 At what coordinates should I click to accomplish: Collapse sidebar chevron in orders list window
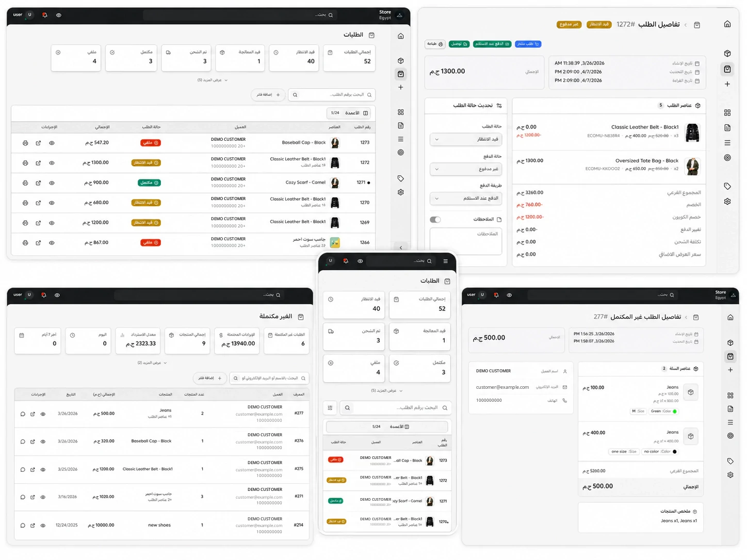coord(401,248)
